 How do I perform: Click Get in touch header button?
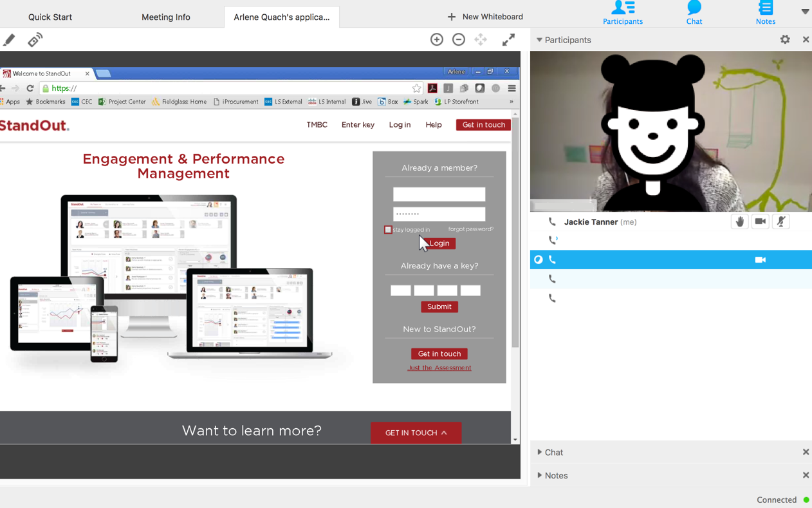(x=484, y=125)
